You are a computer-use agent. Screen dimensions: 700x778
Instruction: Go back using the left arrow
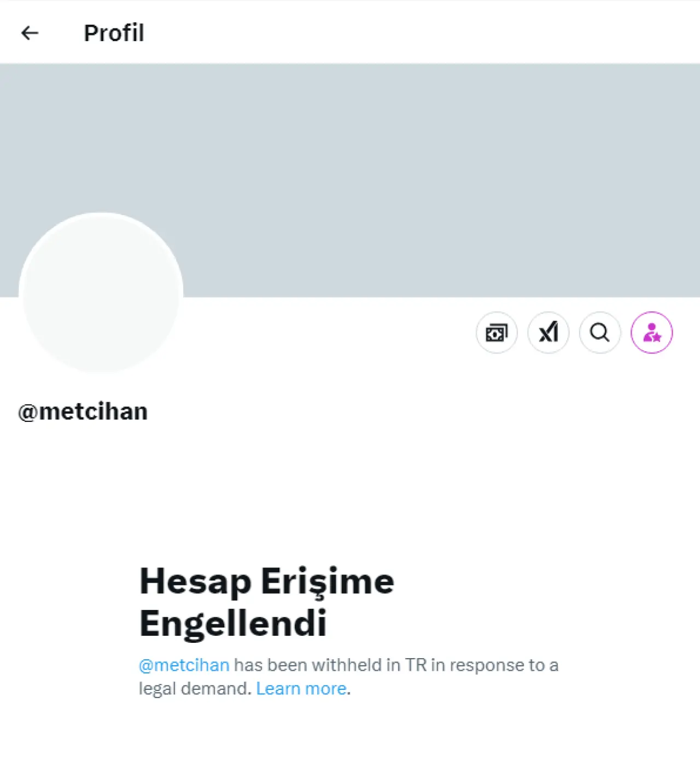tap(30, 33)
